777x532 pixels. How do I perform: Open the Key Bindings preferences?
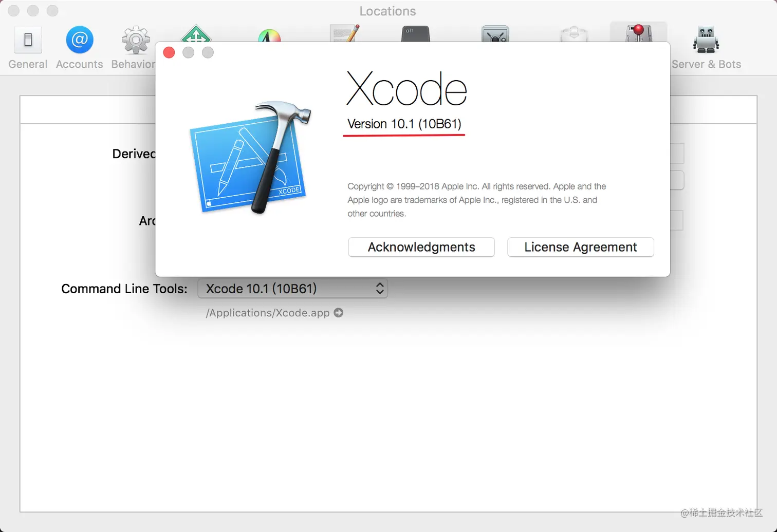[x=415, y=36]
